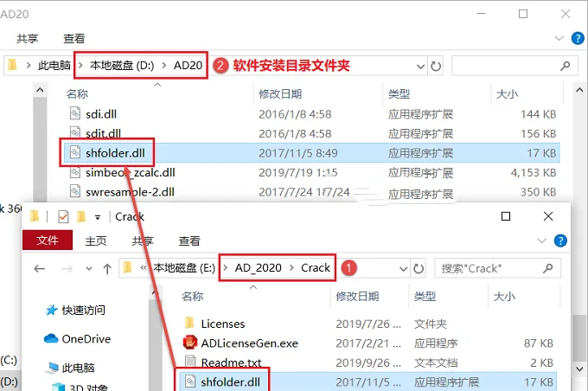Expand the ribbon chevron in AD20 window
The height and width of the screenshot is (391, 588).
(x=559, y=38)
